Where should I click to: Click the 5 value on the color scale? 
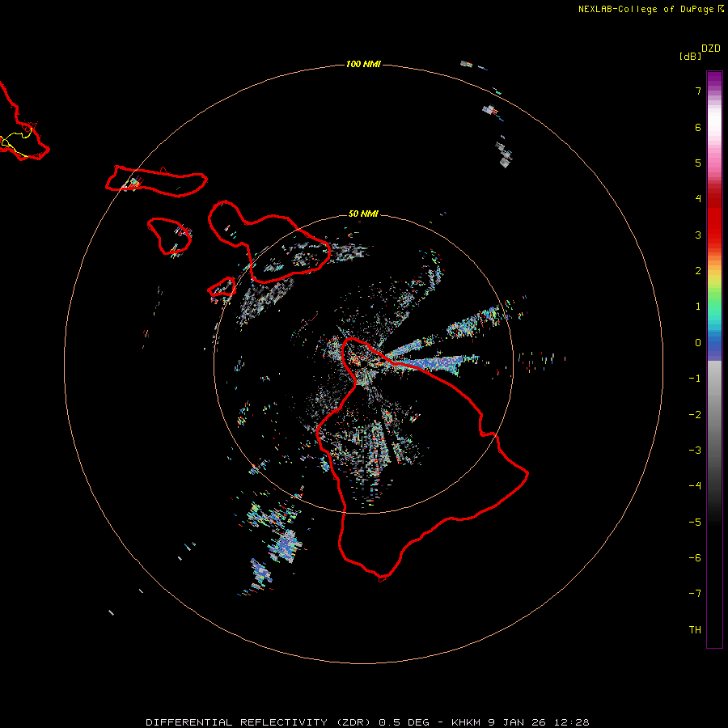[x=698, y=163]
